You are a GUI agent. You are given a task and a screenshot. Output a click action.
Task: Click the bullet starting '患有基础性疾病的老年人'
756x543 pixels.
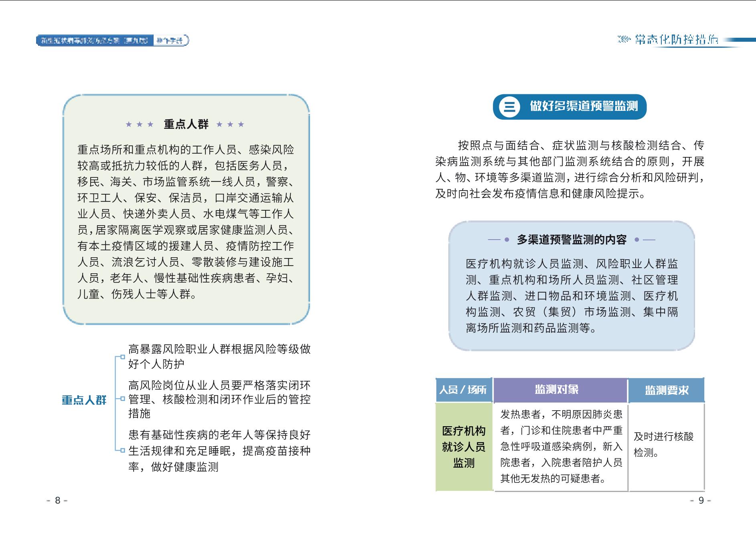(x=219, y=451)
